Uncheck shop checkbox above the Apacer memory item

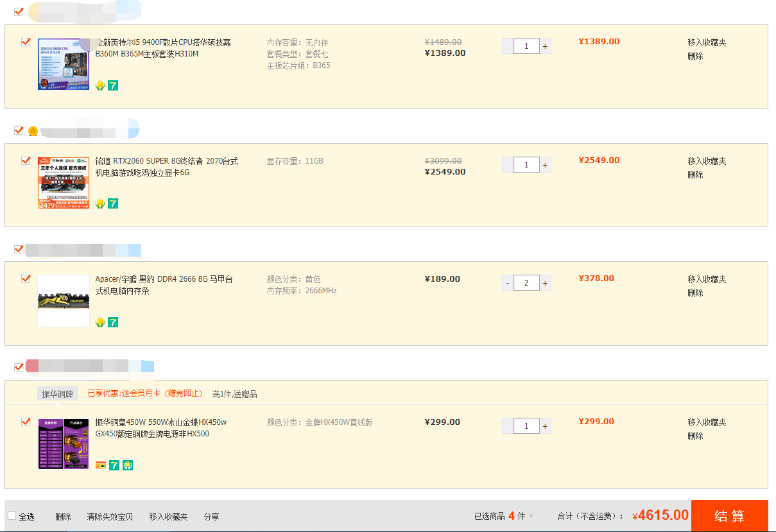(x=18, y=249)
